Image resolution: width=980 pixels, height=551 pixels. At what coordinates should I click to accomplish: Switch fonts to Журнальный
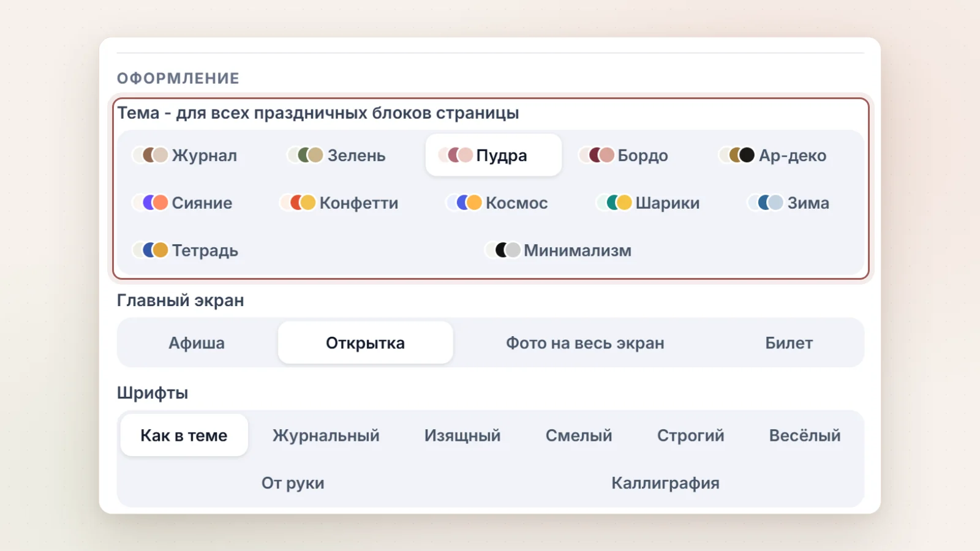pyautogui.click(x=326, y=435)
